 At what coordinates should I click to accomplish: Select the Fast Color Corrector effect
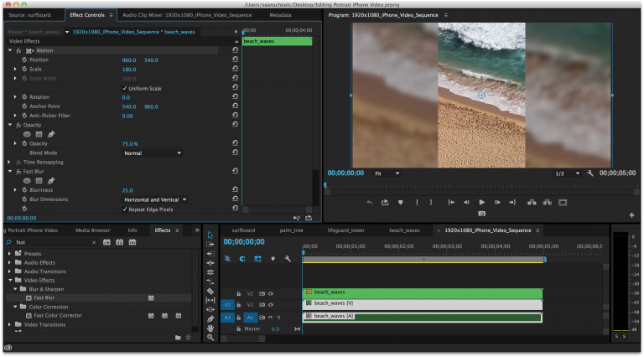58,316
